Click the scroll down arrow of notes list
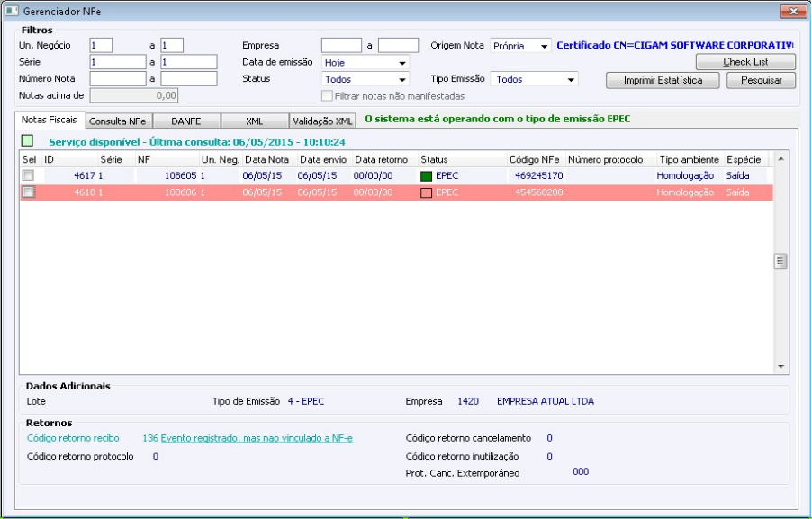This screenshot has height=519, width=812. point(780,367)
